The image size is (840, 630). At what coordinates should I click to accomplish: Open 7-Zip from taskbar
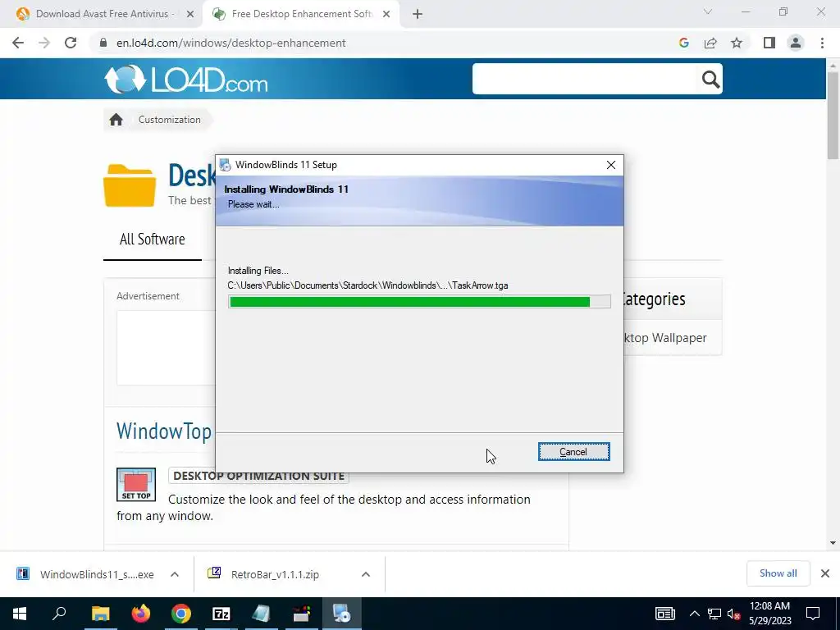click(221, 614)
